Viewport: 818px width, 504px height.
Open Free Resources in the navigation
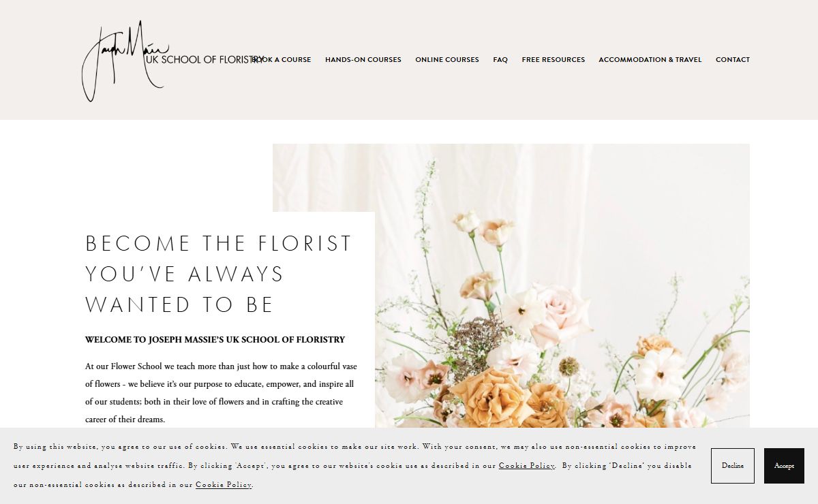(x=554, y=60)
